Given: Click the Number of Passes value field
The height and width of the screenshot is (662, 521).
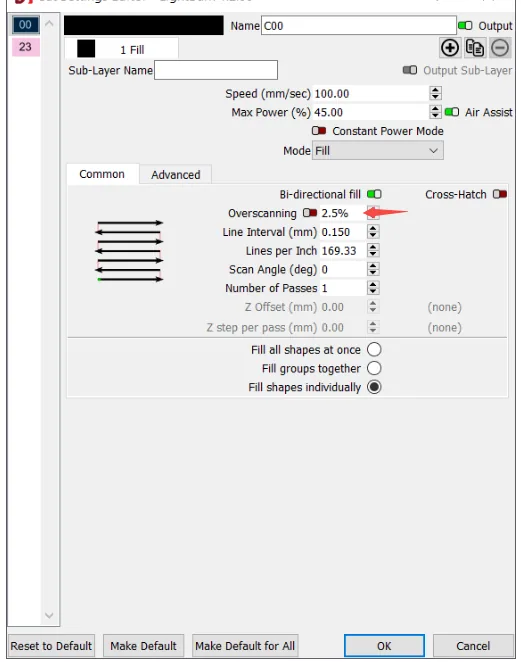Looking at the screenshot, I should (343, 288).
